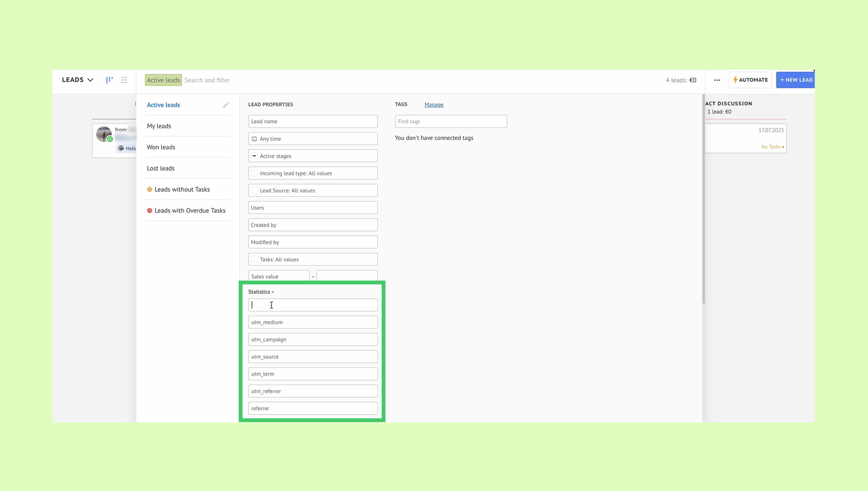
Task: Select red Leads with Overdue Tasks filter
Action: [x=189, y=210]
